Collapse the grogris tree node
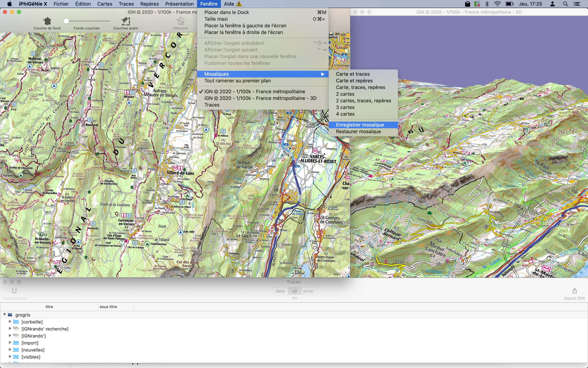Image resolution: width=588 pixels, height=368 pixels. [x=4, y=314]
